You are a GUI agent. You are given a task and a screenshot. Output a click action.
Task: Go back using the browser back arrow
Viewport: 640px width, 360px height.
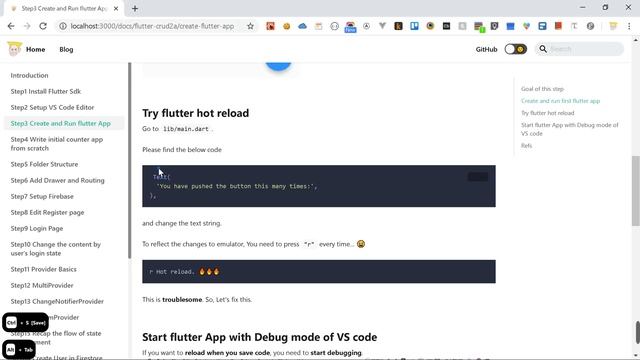click(x=11, y=26)
